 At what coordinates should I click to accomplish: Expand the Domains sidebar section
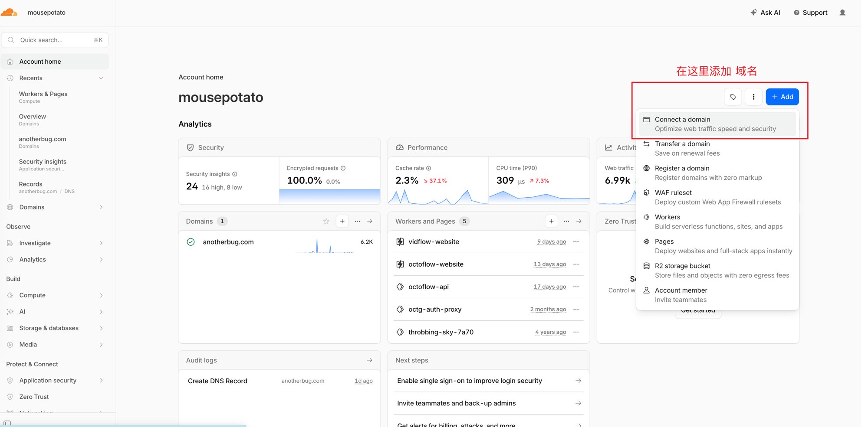coord(101,207)
